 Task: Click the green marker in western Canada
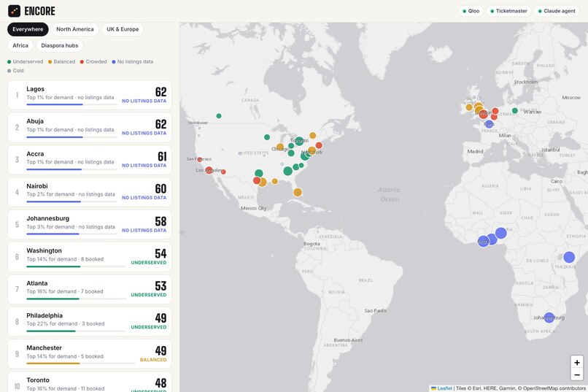point(219,116)
